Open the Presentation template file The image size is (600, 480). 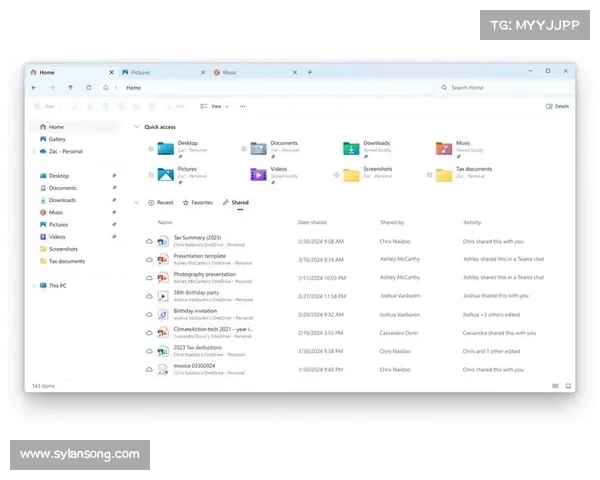[199, 257]
